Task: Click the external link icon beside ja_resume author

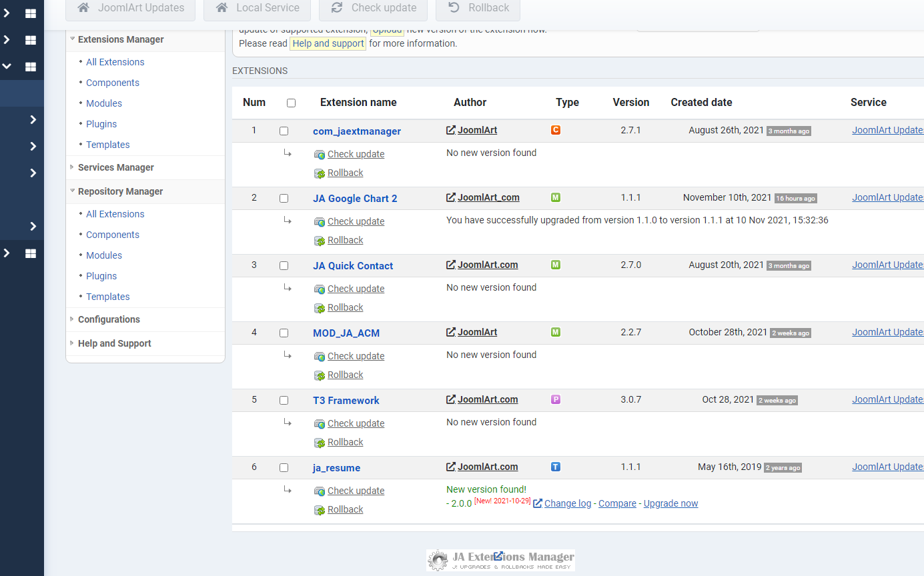Action: click(x=451, y=467)
